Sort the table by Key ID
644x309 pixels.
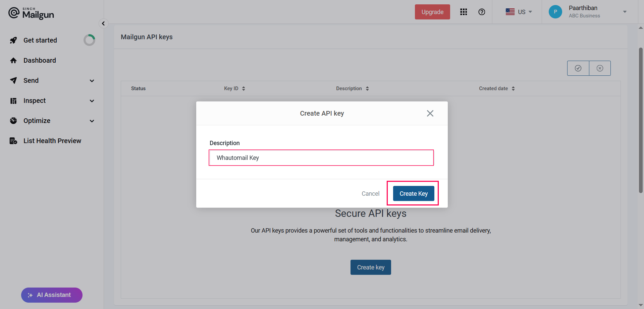pyautogui.click(x=234, y=88)
